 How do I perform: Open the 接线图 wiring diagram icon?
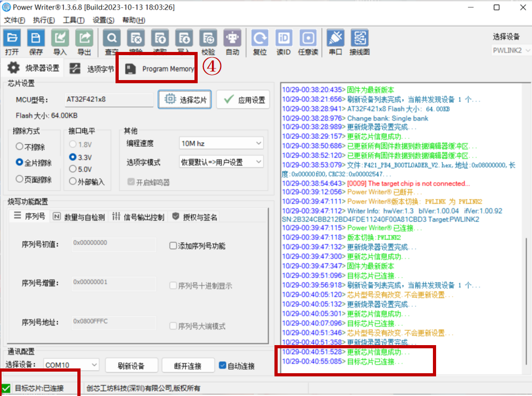click(360, 38)
